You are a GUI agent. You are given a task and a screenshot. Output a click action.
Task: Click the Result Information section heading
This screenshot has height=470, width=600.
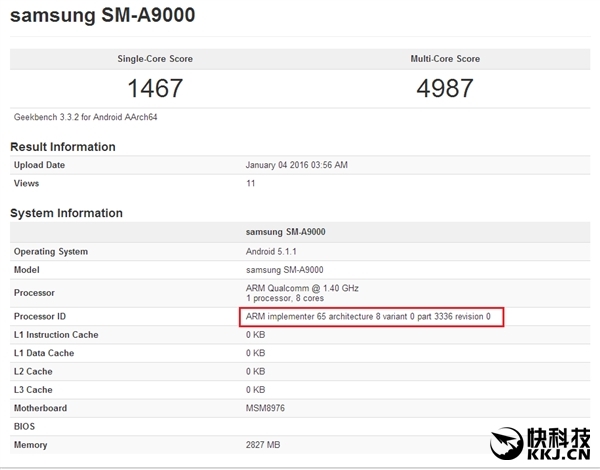[x=63, y=147]
